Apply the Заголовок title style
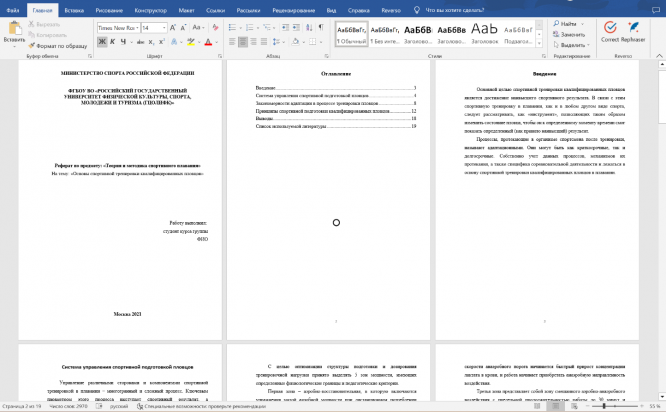The height and width of the screenshot is (412, 666). click(x=485, y=34)
